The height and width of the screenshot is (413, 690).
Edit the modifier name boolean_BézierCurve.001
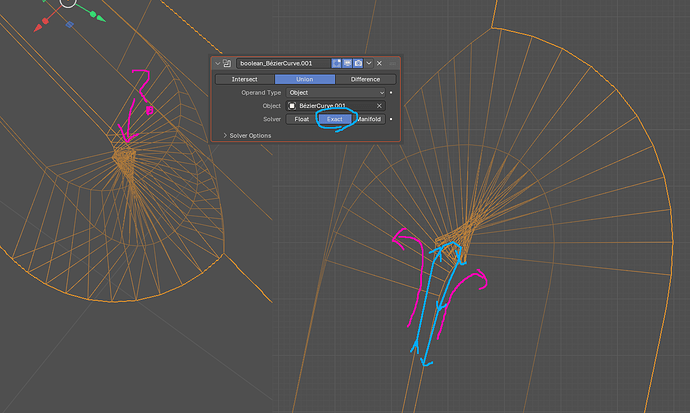283,63
